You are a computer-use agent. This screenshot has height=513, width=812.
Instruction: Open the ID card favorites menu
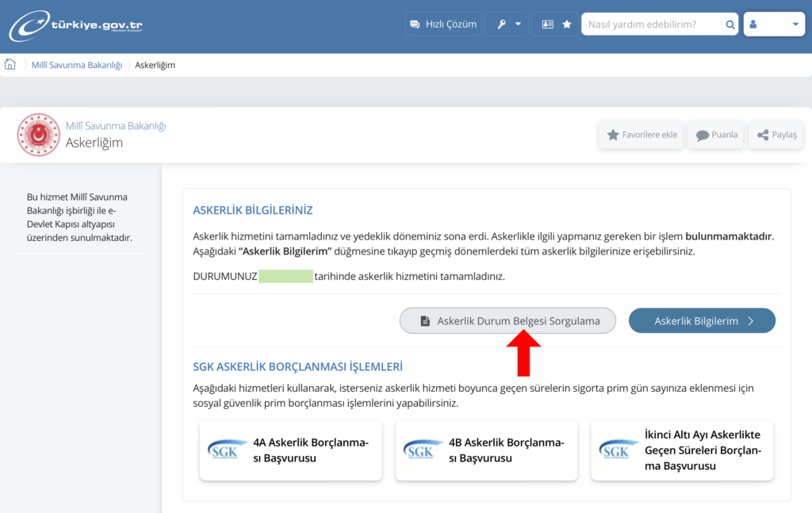point(555,25)
